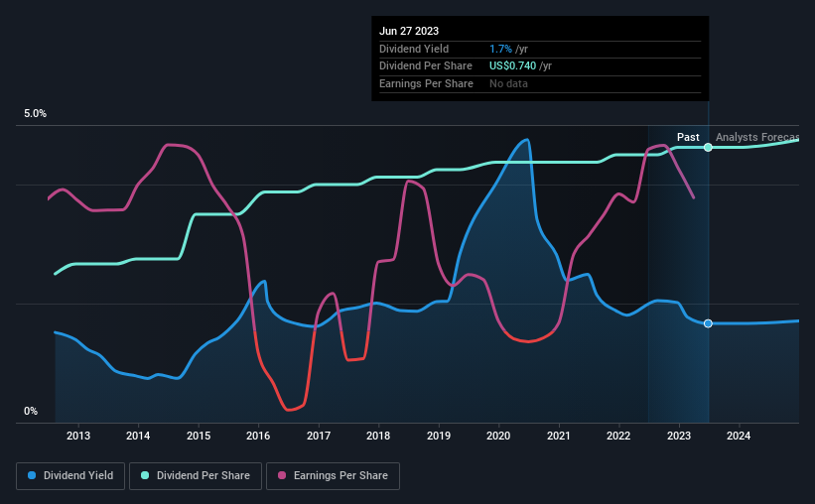This screenshot has width=815, height=504.
Task: Click the 2019 x-axis label
Action: [439, 436]
